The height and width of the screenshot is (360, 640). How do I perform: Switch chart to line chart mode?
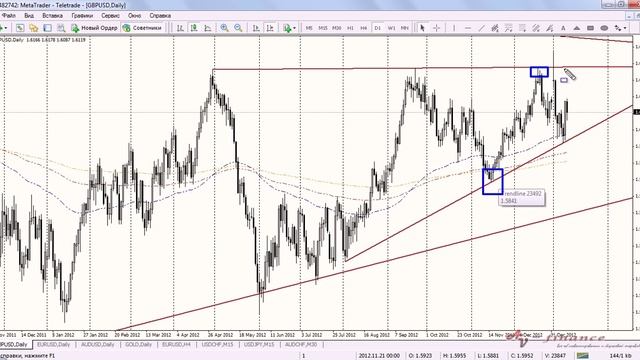[208, 28]
